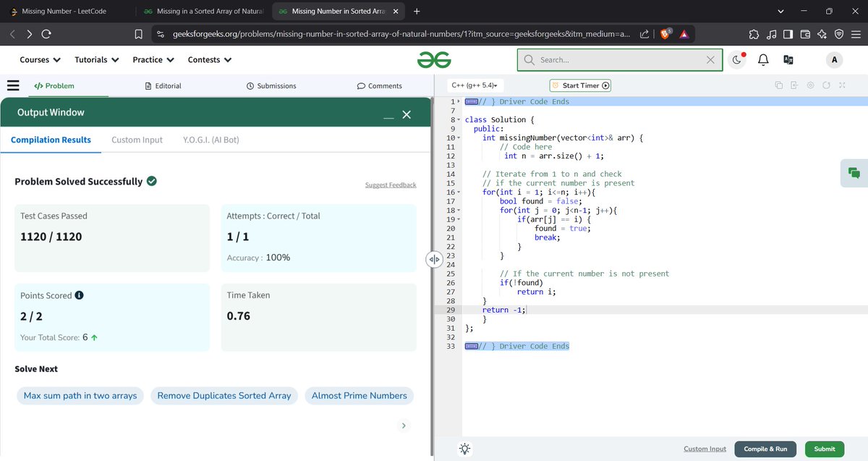Click inside the Search input field

click(x=619, y=60)
